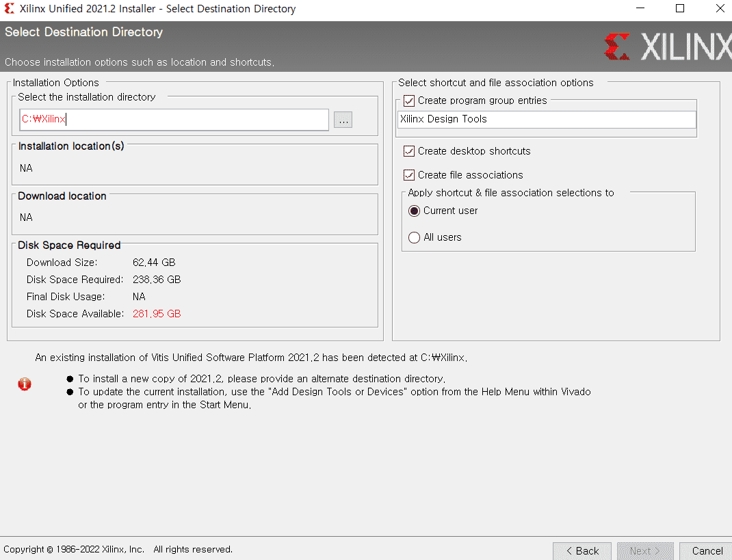Click the Copyright 1986-2022 Xilinx notice
The height and width of the screenshot is (560, 732).
coord(118,550)
